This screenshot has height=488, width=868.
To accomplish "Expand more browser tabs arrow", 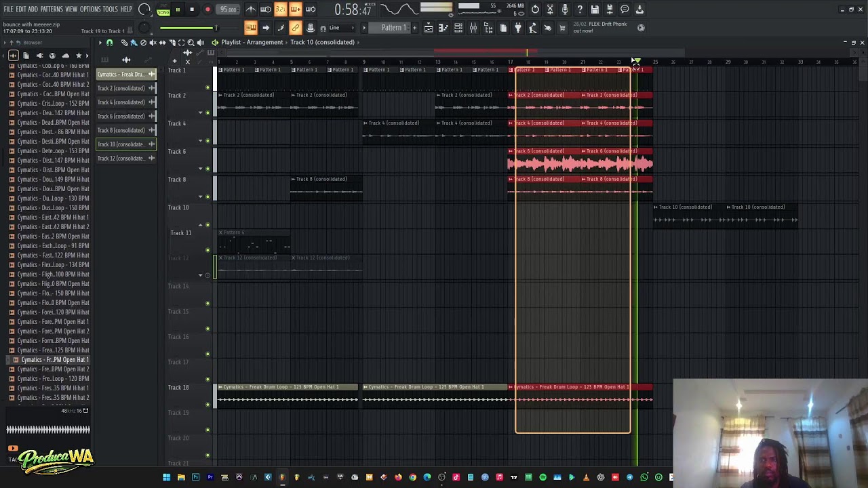I will pyautogui.click(x=87, y=56).
